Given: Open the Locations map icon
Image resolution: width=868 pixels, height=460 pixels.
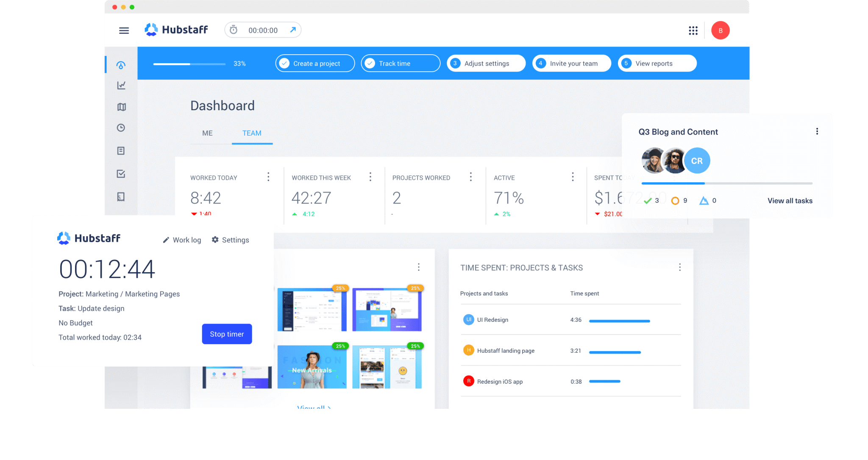Looking at the screenshot, I should [x=121, y=107].
